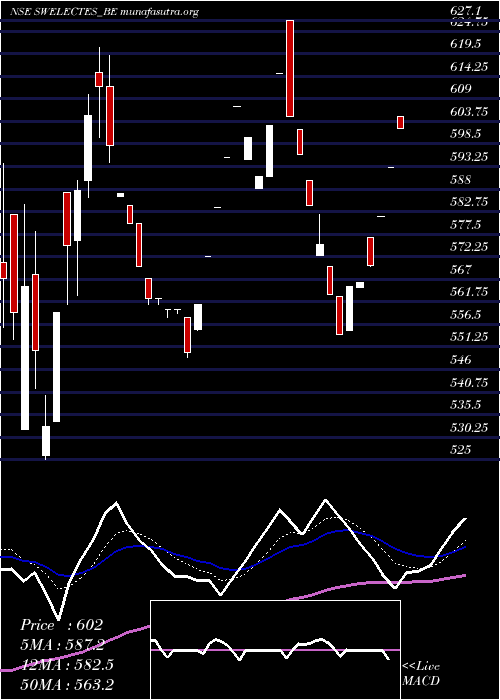The height and width of the screenshot is (700, 500).
Task: Click the 609 price axis label
Action: tap(461, 89)
